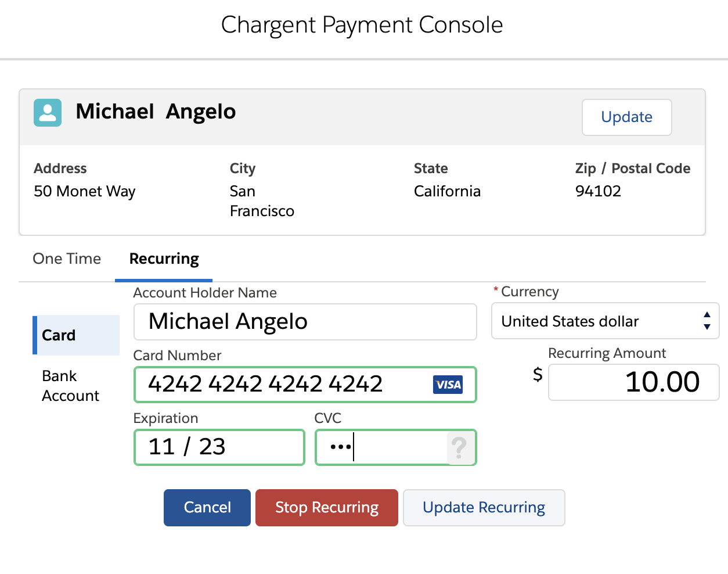
Task: Edit the Recurring Amount field
Action: [633, 382]
